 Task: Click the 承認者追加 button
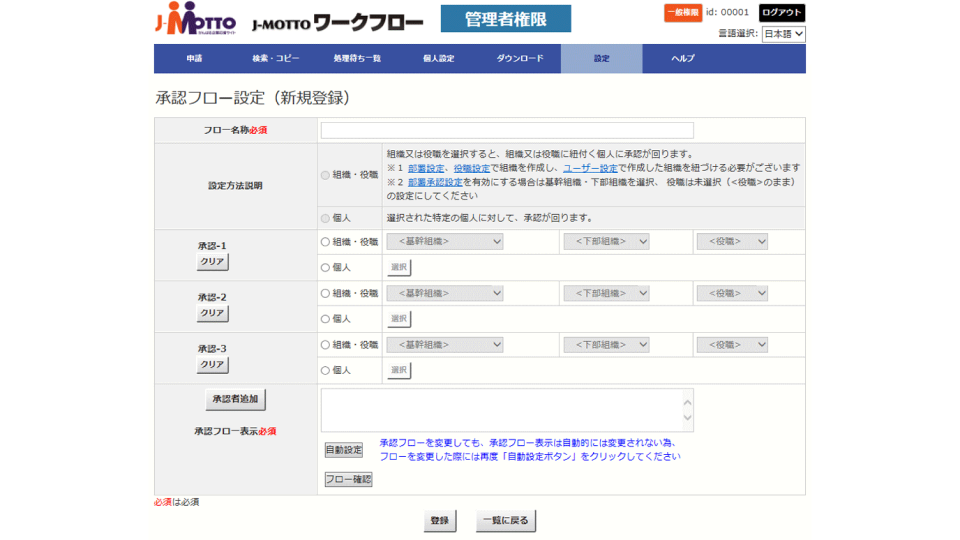235,399
